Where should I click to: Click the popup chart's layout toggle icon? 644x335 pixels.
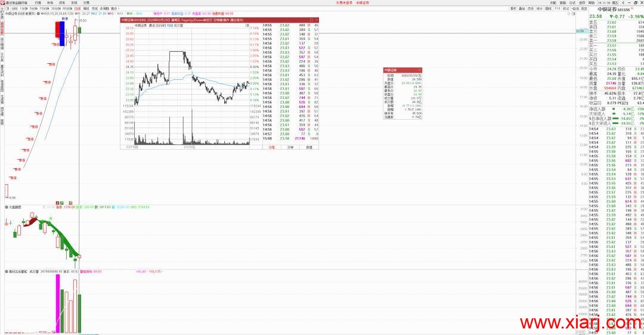tap(247, 25)
